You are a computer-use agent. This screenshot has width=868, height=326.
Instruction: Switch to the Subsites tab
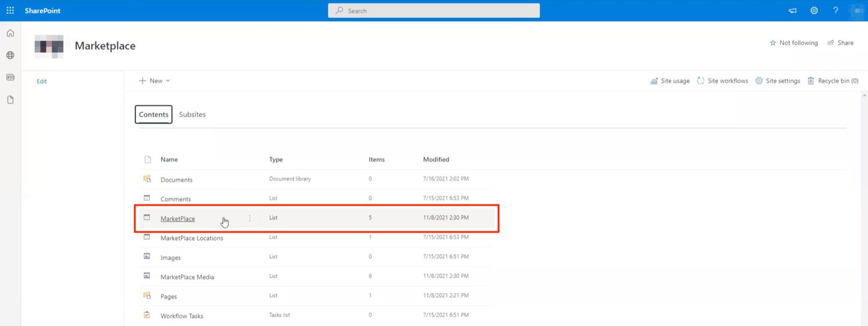click(x=192, y=114)
